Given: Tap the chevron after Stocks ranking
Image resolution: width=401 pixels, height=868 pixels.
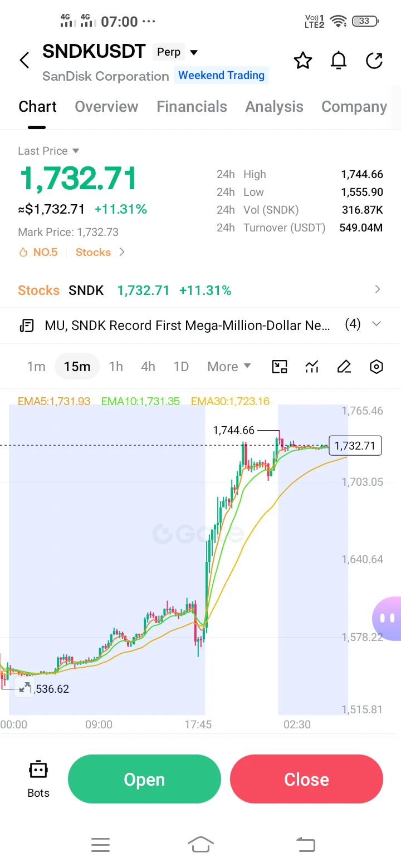Looking at the screenshot, I should [121, 253].
